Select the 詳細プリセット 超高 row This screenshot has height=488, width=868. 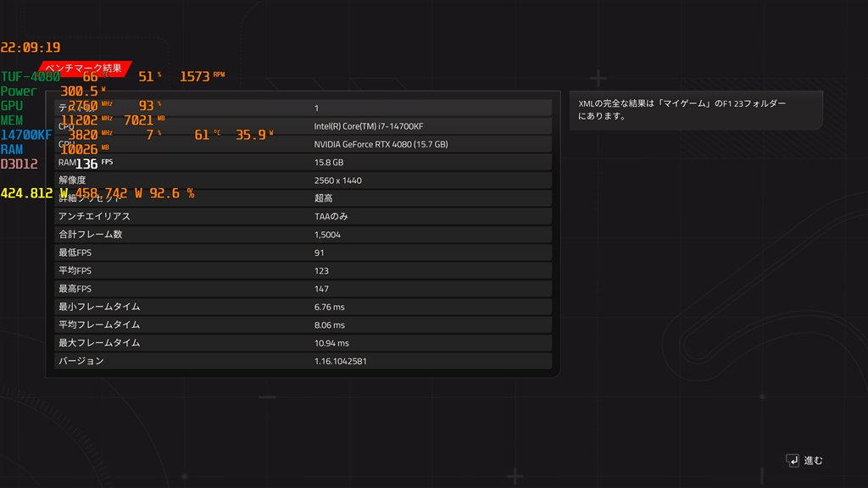[303, 198]
